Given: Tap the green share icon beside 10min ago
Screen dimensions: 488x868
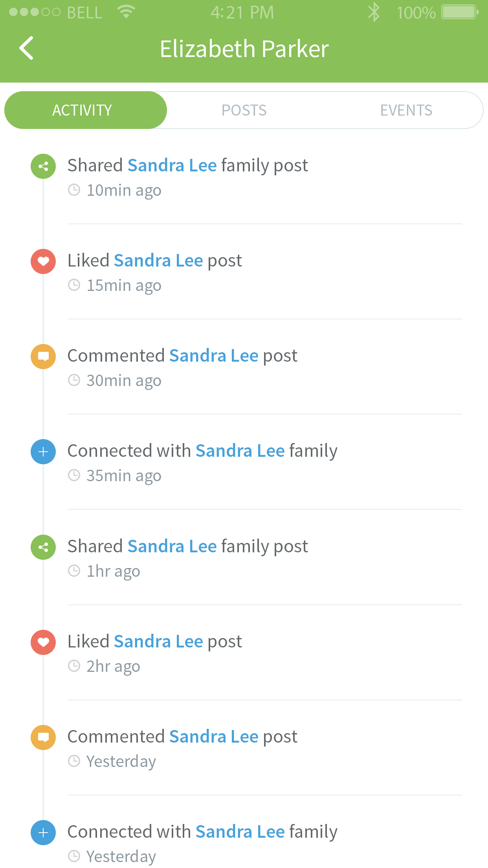Looking at the screenshot, I should pyautogui.click(x=43, y=166).
